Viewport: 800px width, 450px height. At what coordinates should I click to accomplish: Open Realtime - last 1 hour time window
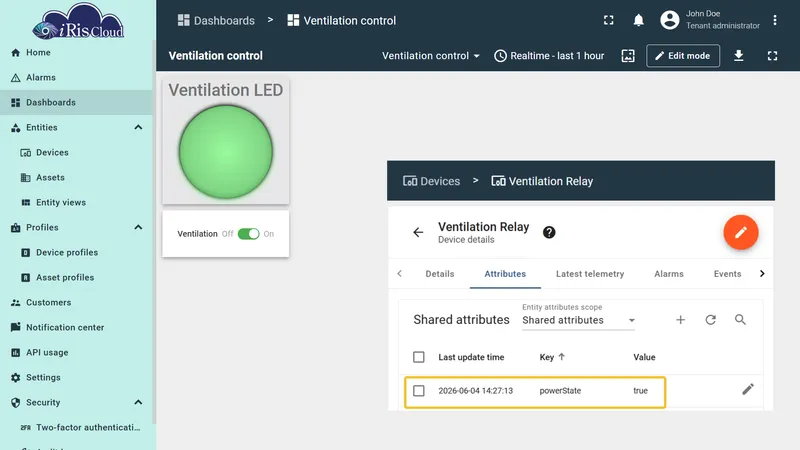pyautogui.click(x=549, y=56)
